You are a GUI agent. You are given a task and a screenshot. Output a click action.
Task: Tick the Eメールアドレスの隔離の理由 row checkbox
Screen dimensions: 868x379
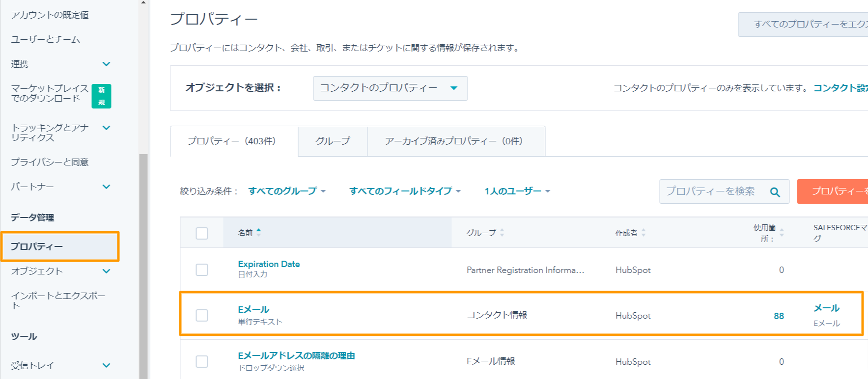pyautogui.click(x=202, y=361)
